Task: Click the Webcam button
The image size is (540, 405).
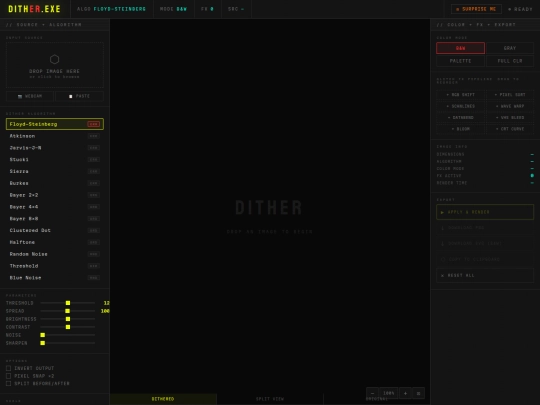Action: point(30,96)
